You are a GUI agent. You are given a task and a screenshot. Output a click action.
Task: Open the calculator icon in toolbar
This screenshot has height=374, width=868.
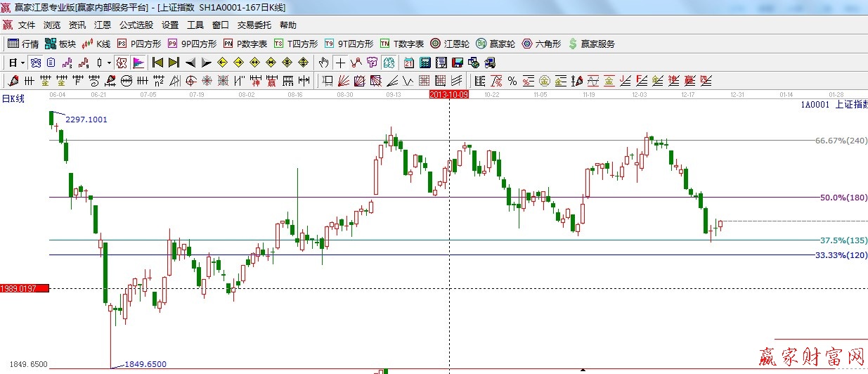point(425,63)
